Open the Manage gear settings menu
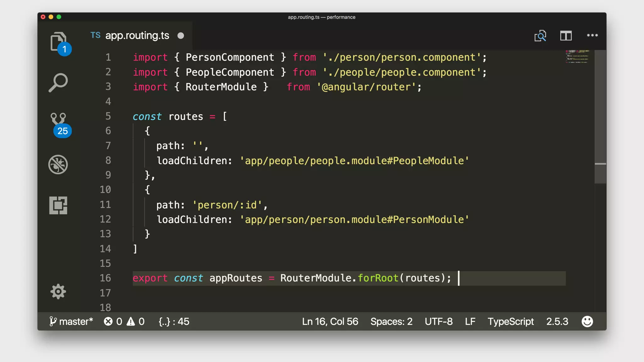This screenshot has width=644, height=362. (58, 292)
